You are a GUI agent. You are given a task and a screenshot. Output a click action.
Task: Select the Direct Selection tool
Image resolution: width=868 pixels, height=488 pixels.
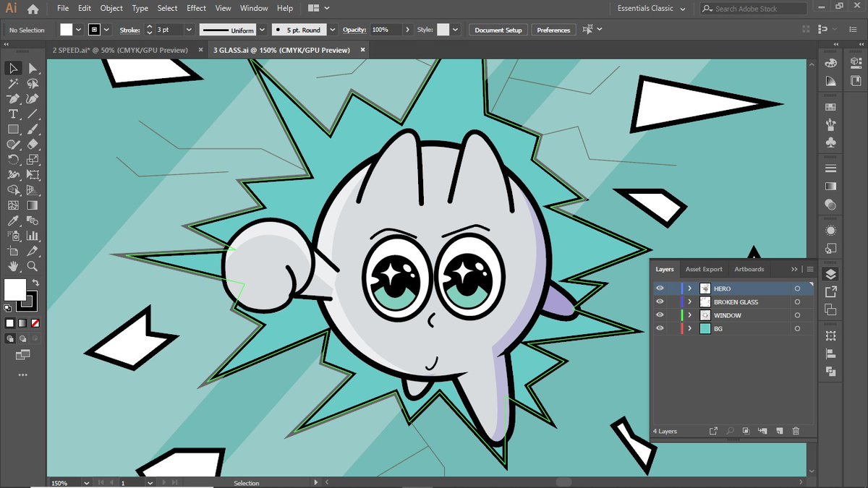pos(32,69)
